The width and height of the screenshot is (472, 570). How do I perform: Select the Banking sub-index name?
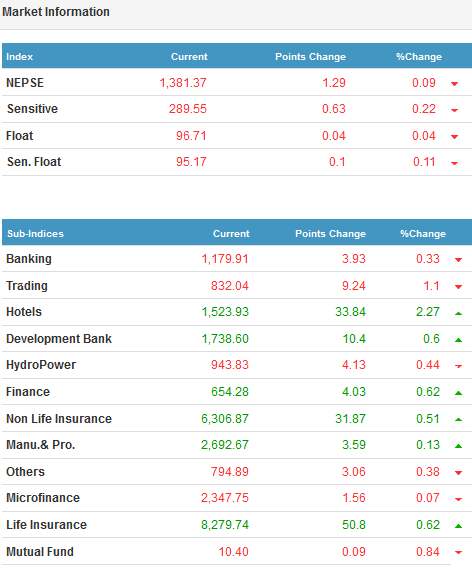pyautogui.click(x=29, y=259)
